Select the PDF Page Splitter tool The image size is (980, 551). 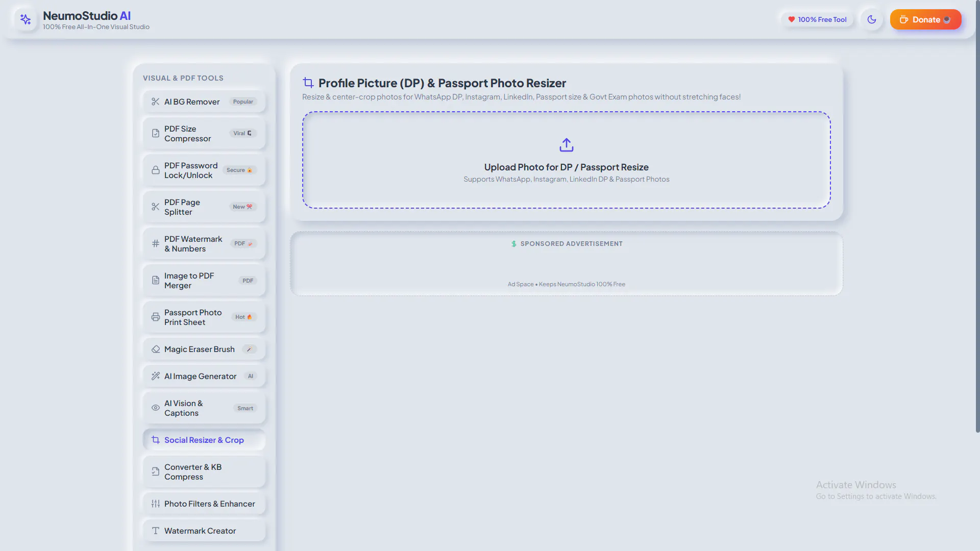(204, 207)
